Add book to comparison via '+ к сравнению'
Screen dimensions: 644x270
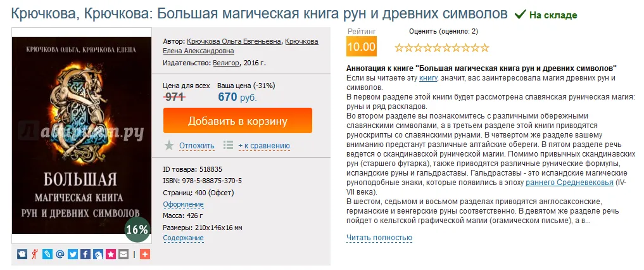264,146
